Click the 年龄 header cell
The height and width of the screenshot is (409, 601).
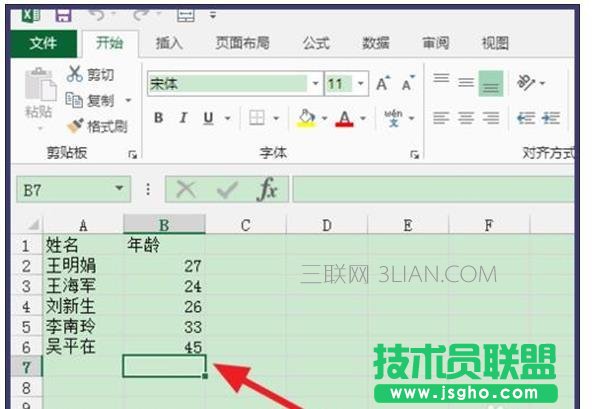pos(164,245)
